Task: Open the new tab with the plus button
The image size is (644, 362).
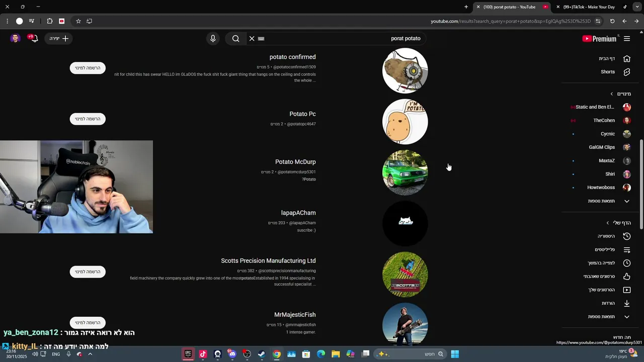Action: (x=466, y=7)
